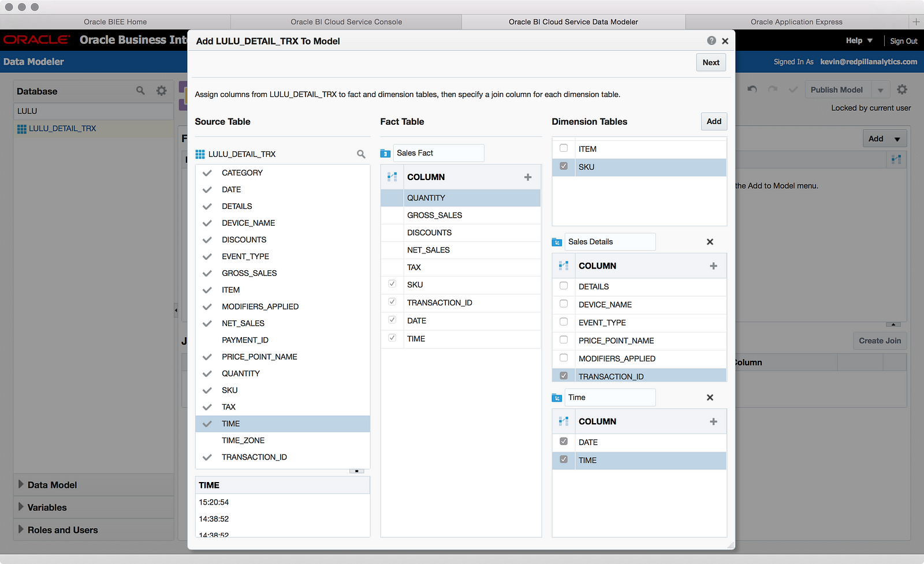Screen dimensions: 924x564
Task: Switch to Oracle BI Cloud Service Console tab
Action: pyautogui.click(x=346, y=22)
